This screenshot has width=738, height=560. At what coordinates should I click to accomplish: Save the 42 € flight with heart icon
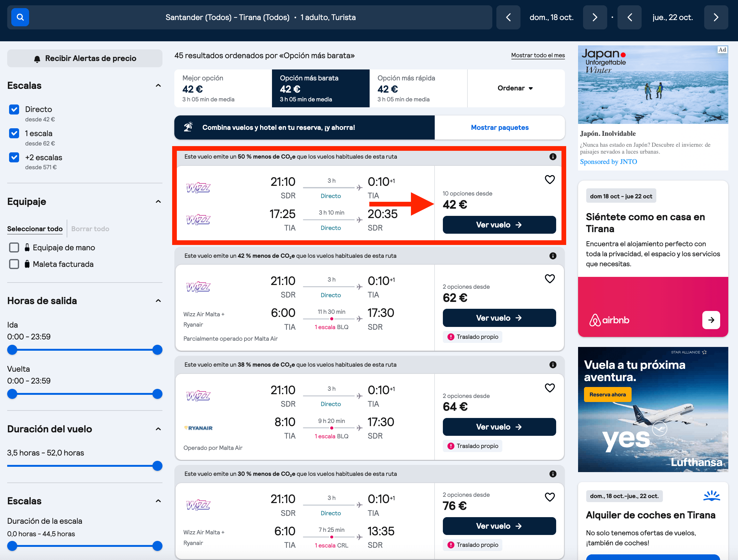pyautogui.click(x=550, y=180)
